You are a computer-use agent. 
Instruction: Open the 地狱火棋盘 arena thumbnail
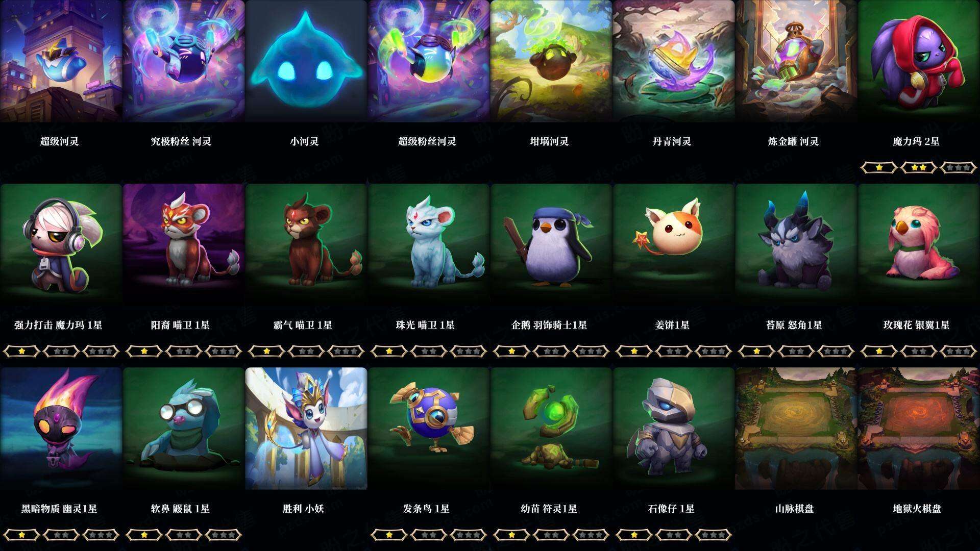coord(918,429)
